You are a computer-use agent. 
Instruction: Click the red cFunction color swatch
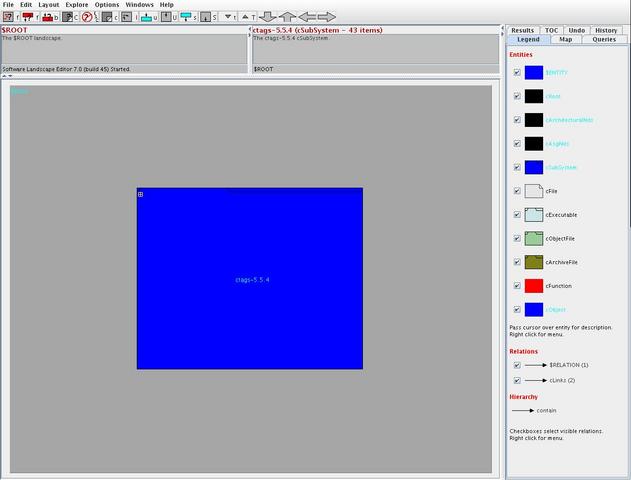[534, 286]
